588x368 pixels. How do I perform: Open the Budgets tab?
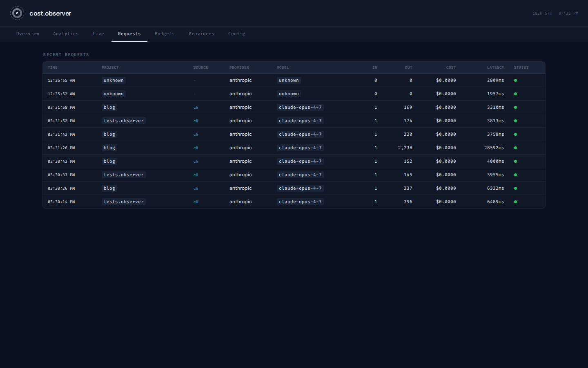[165, 34]
